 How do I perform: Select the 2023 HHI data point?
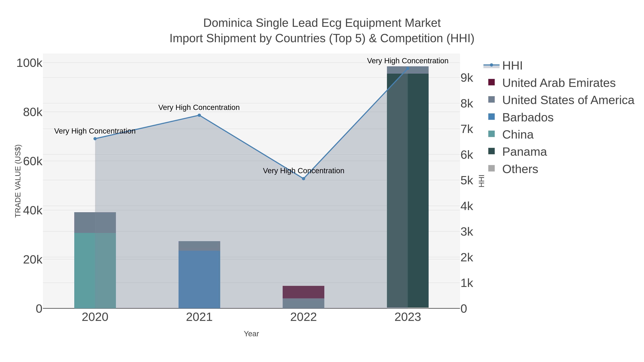click(408, 68)
